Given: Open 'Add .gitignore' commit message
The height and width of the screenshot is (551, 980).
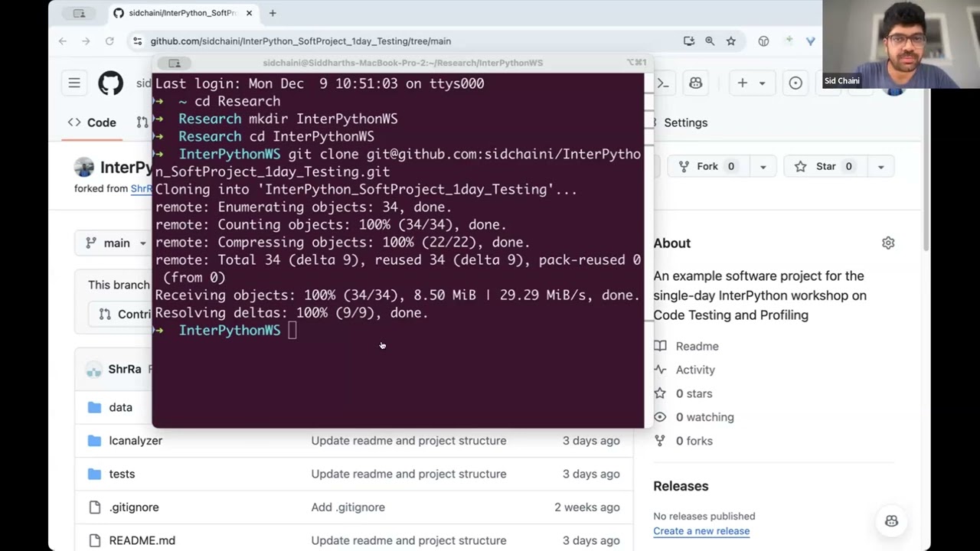Looking at the screenshot, I should pyautogui.click(x=348, y=507).
